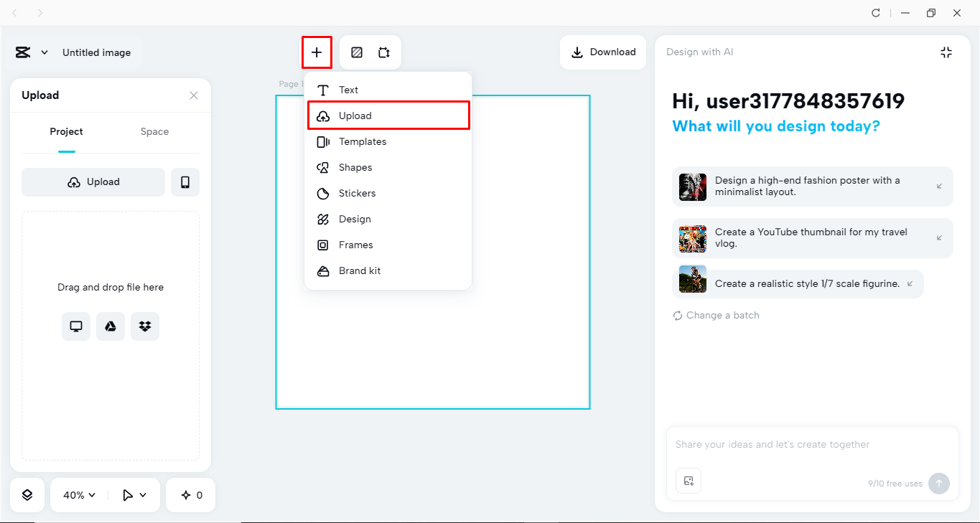Type in the share your ideas field
The height and width of the screenshot is (523, 980).
pos(811,445)
